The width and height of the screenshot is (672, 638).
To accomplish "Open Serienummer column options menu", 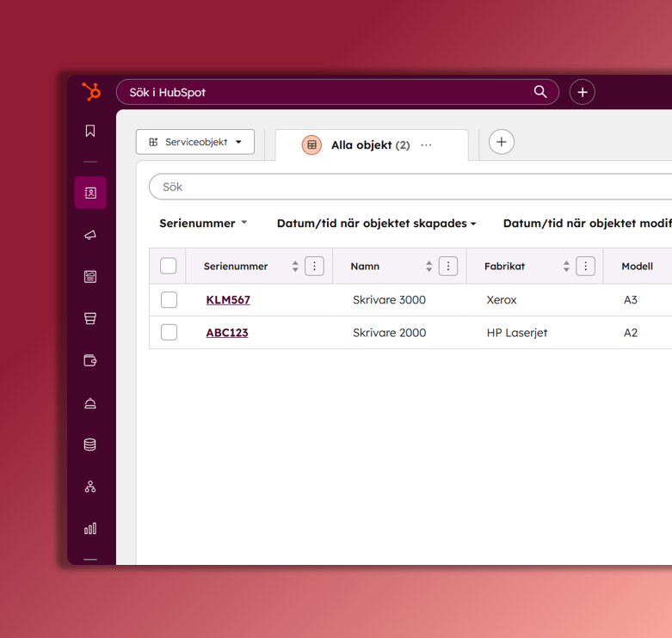I will (x=314, y=267).
